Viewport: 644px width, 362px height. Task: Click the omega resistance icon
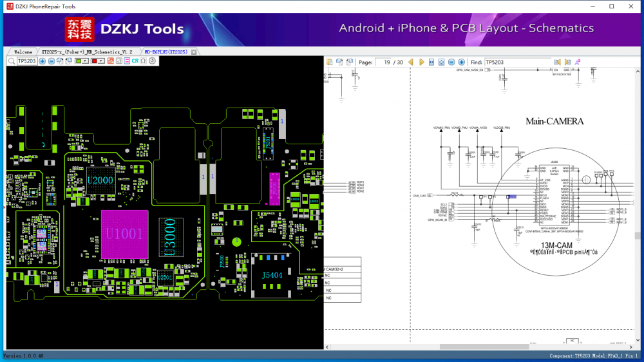tap(144, 61)
